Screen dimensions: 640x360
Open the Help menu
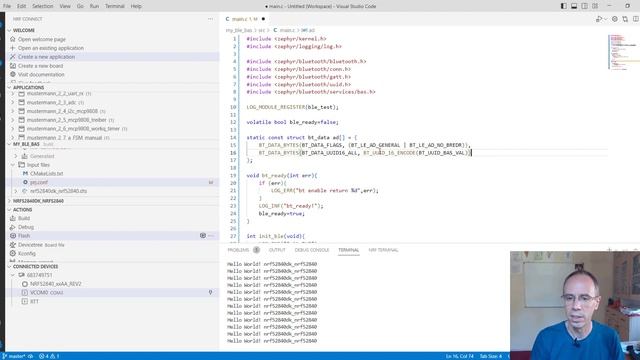[136, 6]
